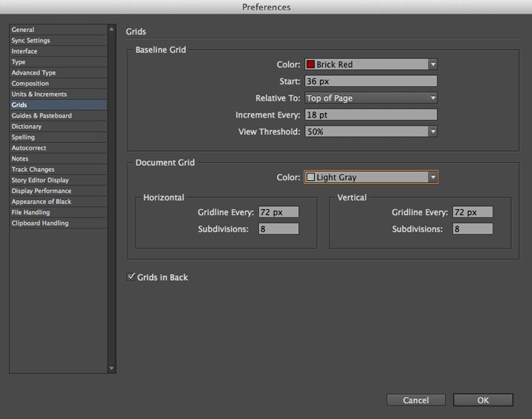Viewport: 532px width, 419px height.
Task: Open the Baseline Grid color dropdown arrow
Action: (432, 64)
